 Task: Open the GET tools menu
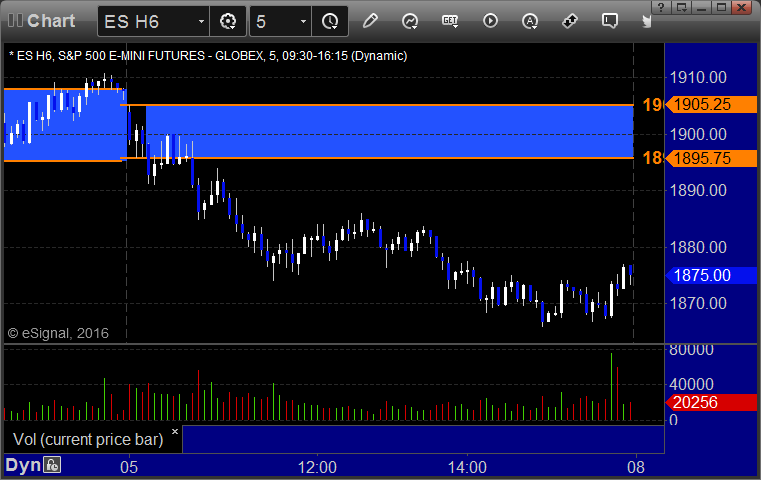point(450,21)
